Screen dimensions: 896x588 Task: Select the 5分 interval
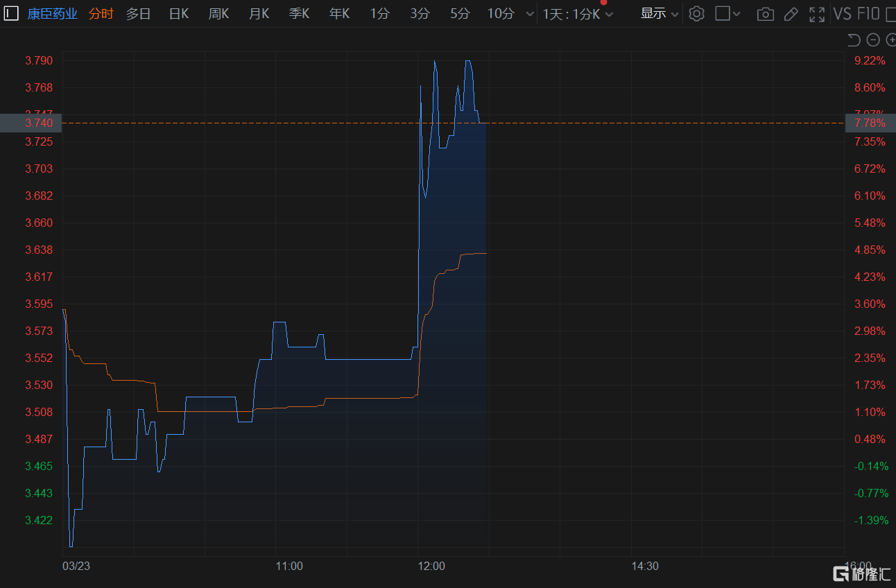(x=460, y=14)
